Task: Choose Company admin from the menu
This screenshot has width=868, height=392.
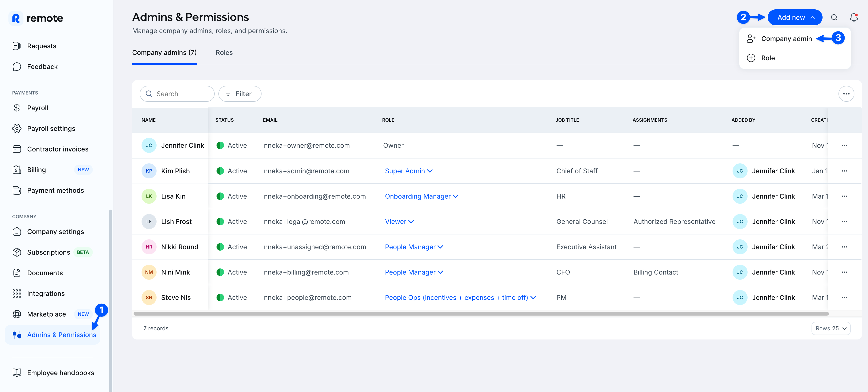Action: tap(787, 38)
